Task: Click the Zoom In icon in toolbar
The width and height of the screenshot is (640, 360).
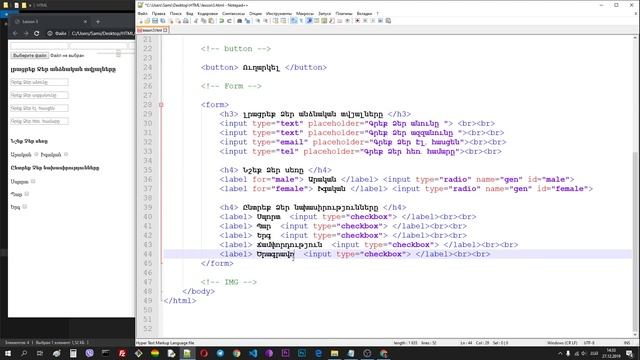Action: coord(258,20)
